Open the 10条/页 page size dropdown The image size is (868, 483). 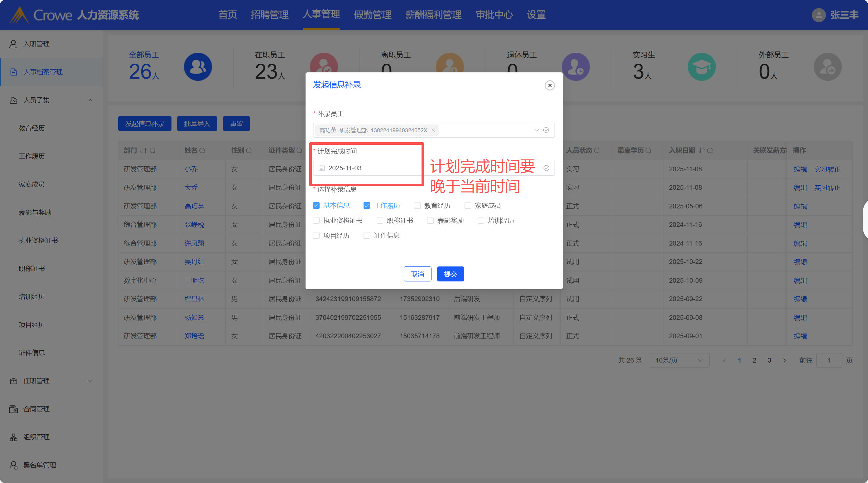[679, 360]
